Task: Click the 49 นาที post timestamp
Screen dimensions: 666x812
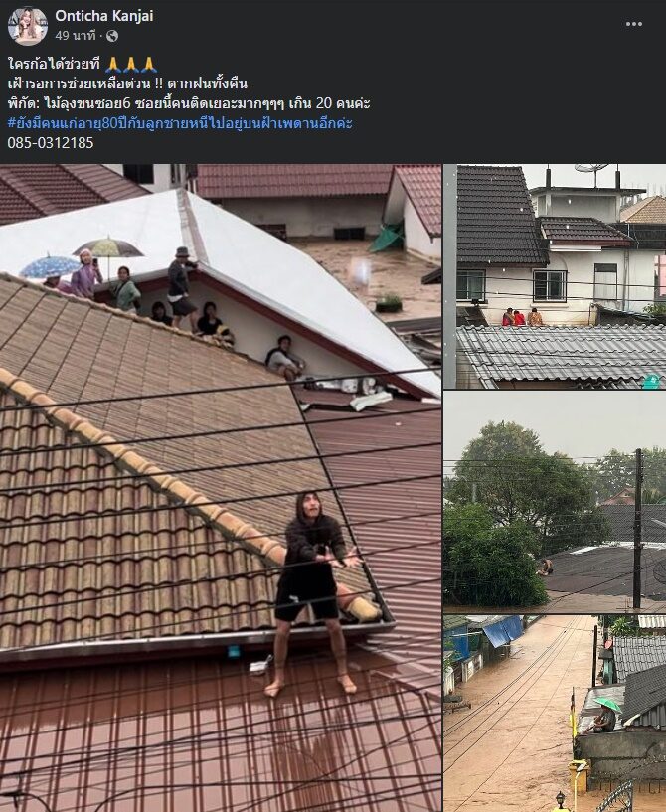Action: click(x=76, y=36)
